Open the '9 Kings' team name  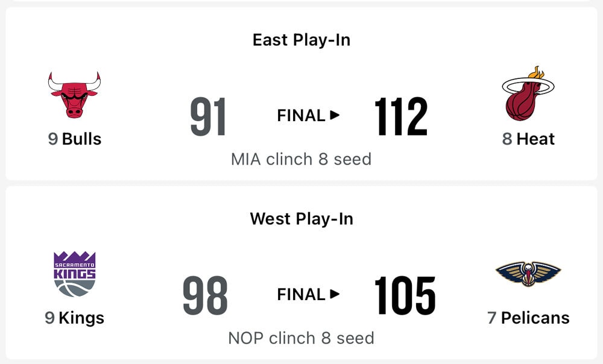75,318
